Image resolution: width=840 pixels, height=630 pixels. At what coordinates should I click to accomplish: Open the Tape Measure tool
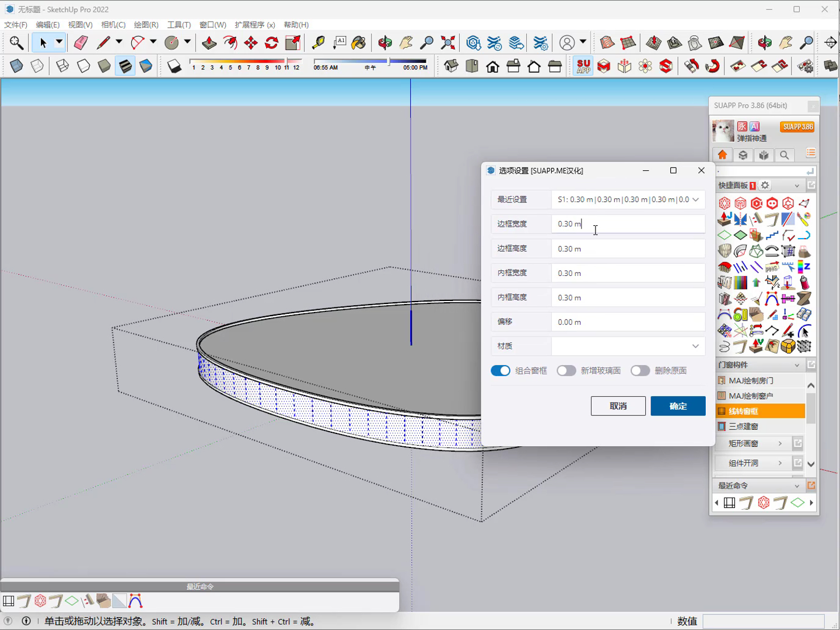tap(318, 43)
